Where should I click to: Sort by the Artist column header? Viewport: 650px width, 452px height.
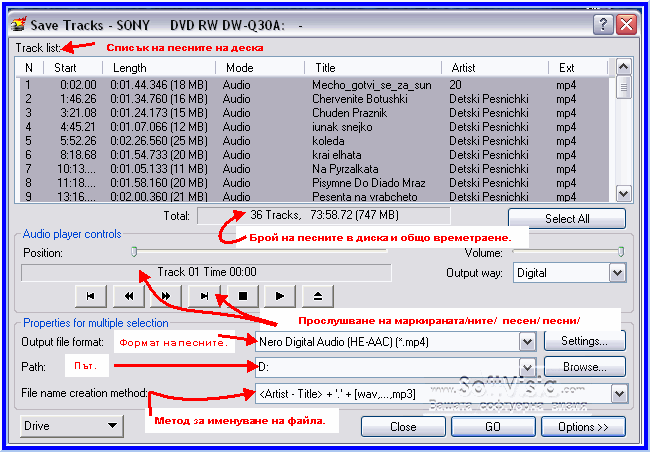tap(495, 68)
